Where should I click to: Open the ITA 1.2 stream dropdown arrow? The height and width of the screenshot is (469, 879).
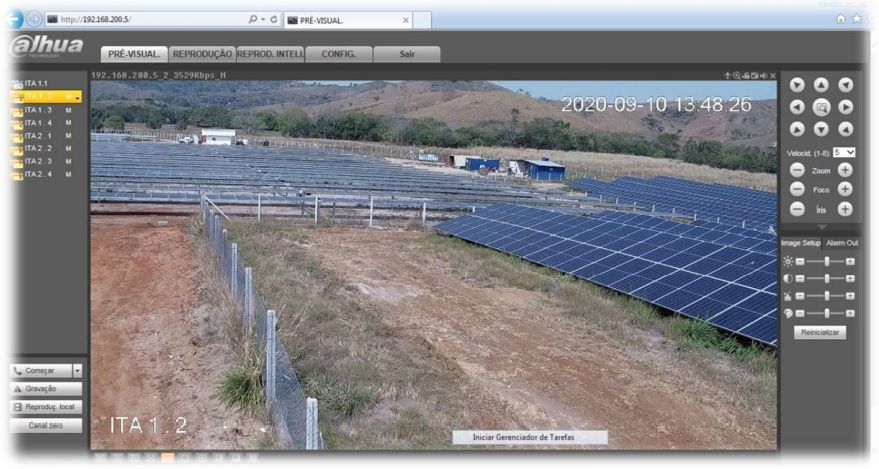(x=77, y=97)
